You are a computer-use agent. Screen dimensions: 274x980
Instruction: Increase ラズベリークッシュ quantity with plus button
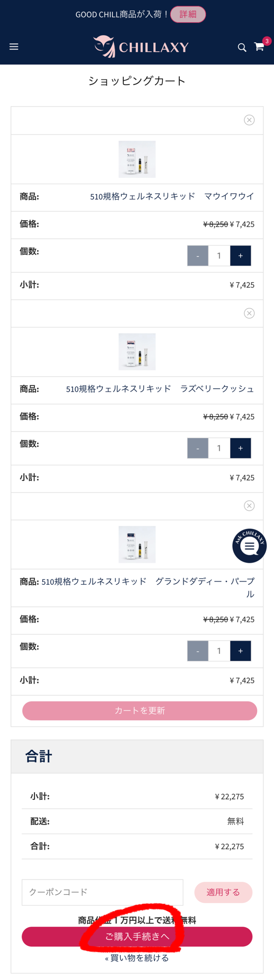(240, 448)
